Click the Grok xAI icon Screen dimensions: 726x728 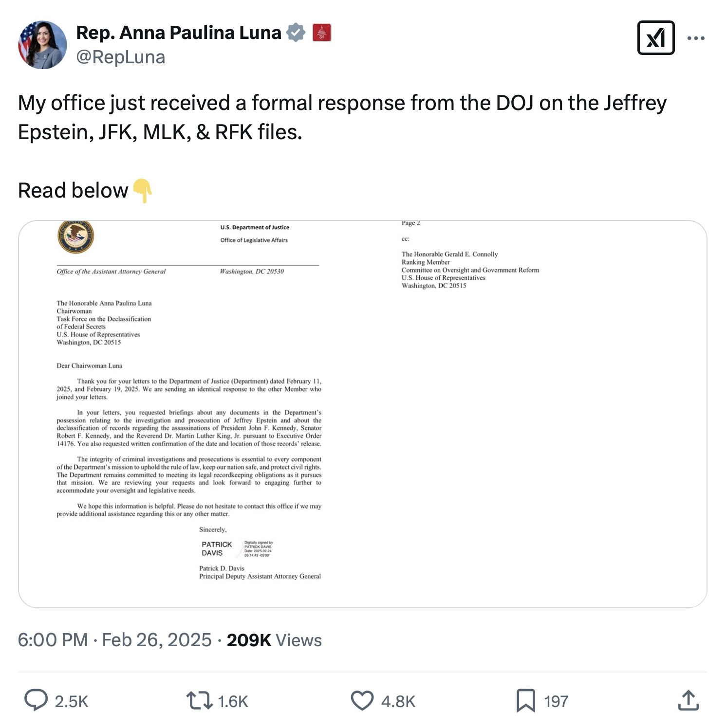655,38
